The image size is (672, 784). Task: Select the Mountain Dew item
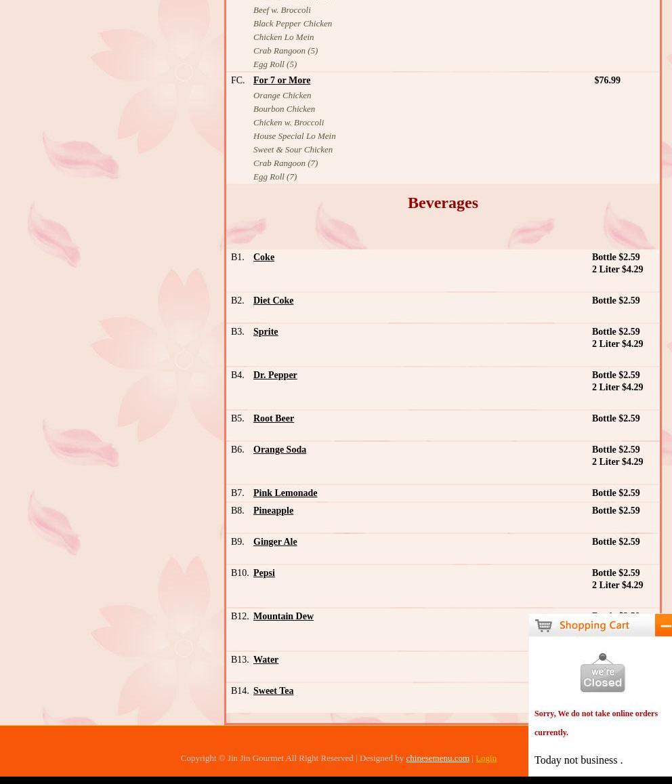click(283, 617)
